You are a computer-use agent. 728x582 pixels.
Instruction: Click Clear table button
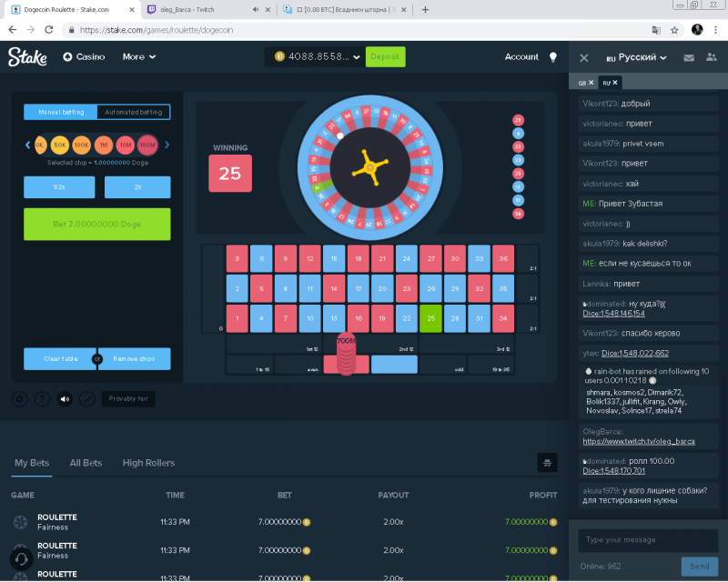[60, 359]
